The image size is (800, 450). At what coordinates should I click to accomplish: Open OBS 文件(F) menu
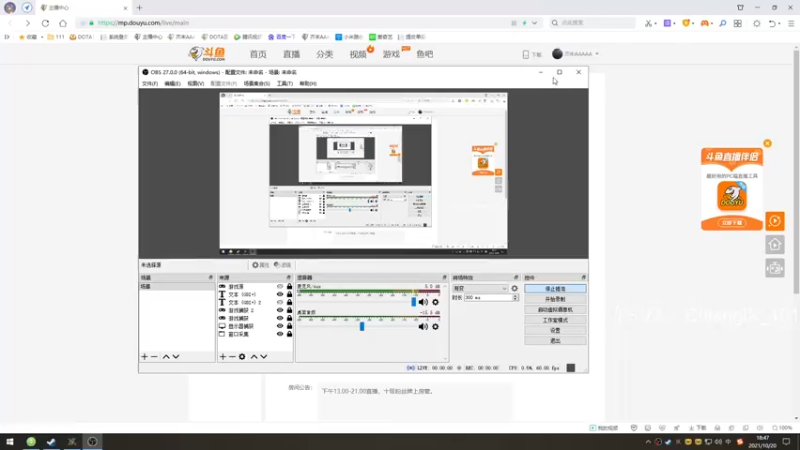pyautogui.click(x=149, y=83)
